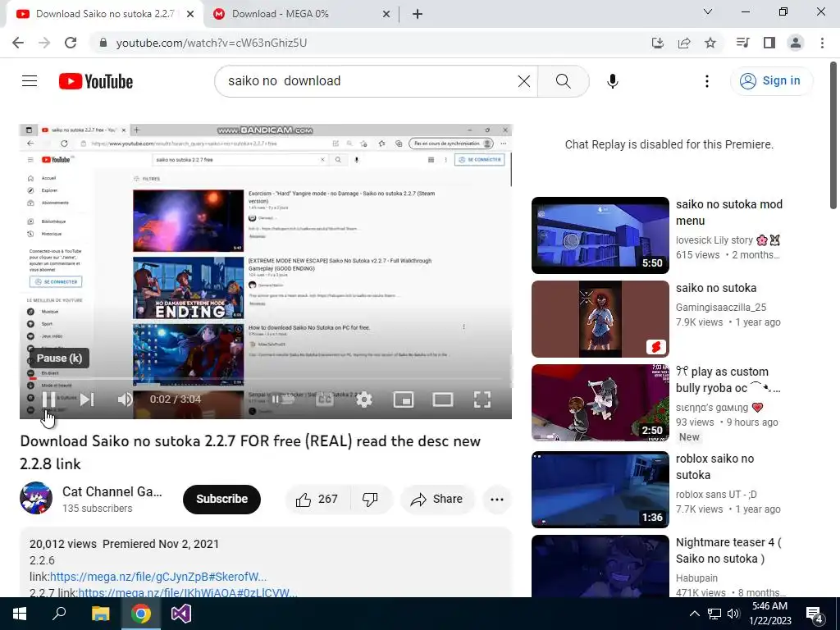The image size is (840, 630).
Task: Enter full screen mode
Action: click(482, 399)
